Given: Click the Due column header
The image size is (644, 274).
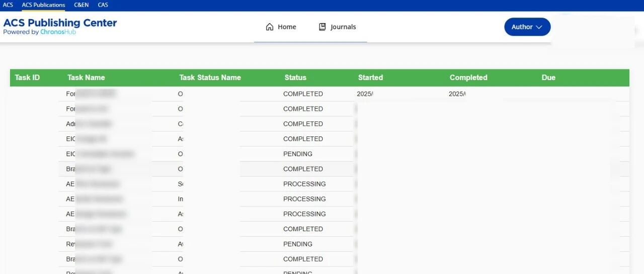Looking at the screenshot, I should 548,78.
